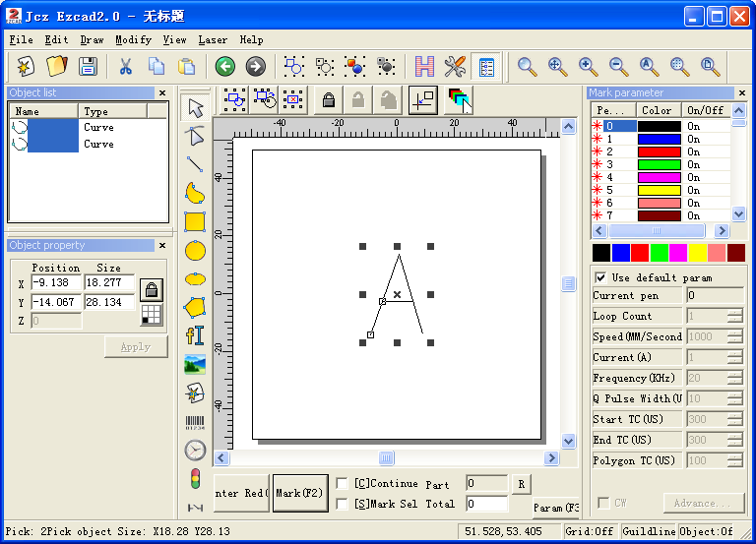Image resolution: width=756 pixels, height=544 pixels.
Task: Pick the blue swatch in color palette
Action: (x=620, y=253)
